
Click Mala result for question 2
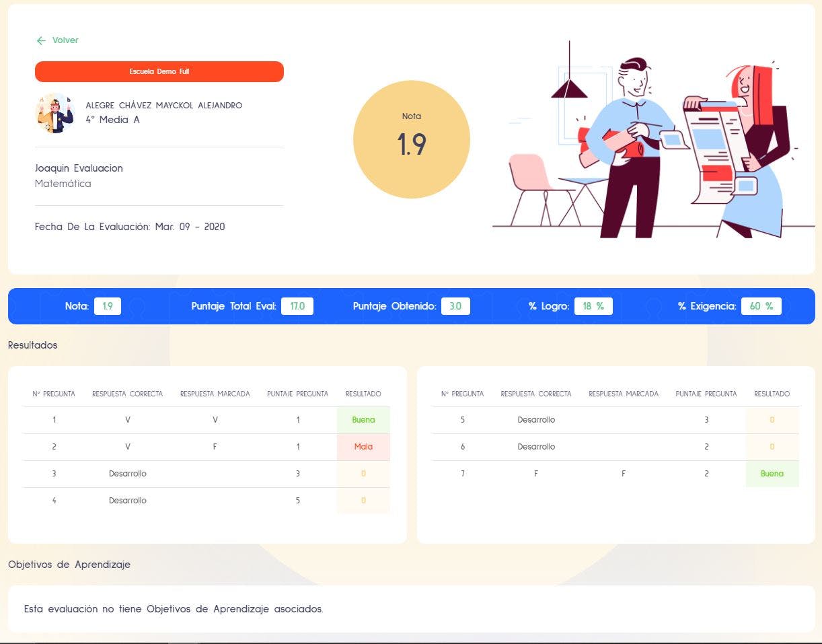coord(363,447)
